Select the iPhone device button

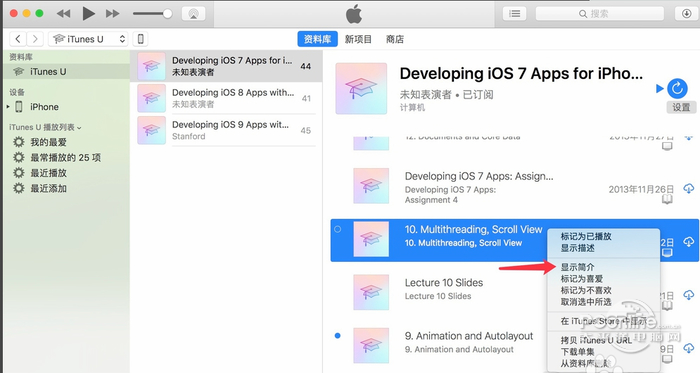click(x=140, y=39)
